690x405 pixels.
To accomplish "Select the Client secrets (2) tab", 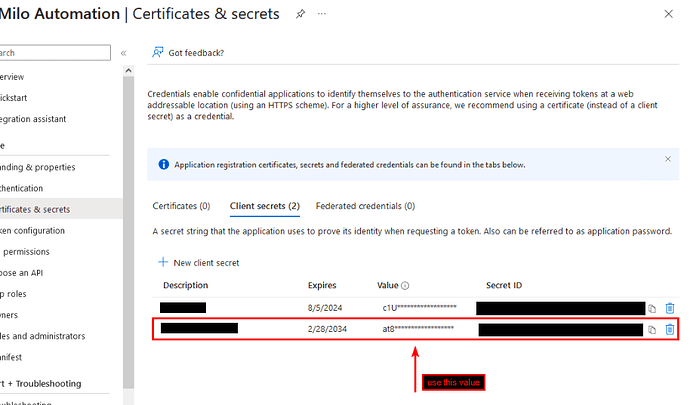I will 264,206.
